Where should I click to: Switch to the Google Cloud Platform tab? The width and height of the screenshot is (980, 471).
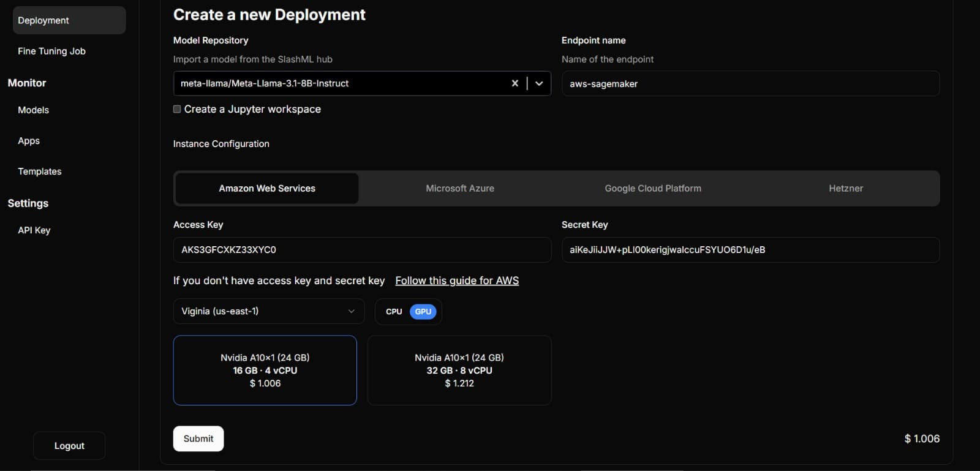pos(653,189)
